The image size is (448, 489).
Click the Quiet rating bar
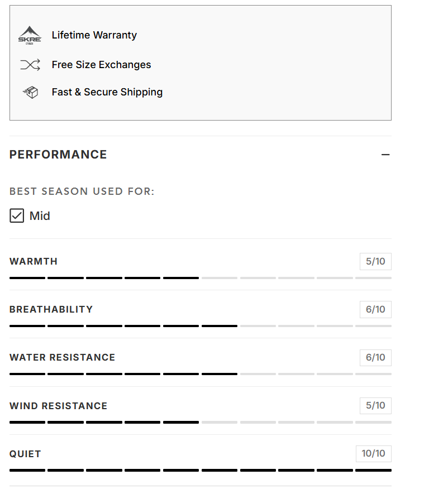[201, 470]
